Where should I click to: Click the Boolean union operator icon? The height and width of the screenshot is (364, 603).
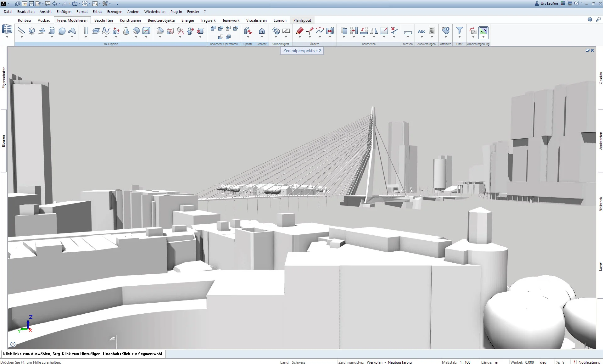pyautogui.click(x=213, y=28)
